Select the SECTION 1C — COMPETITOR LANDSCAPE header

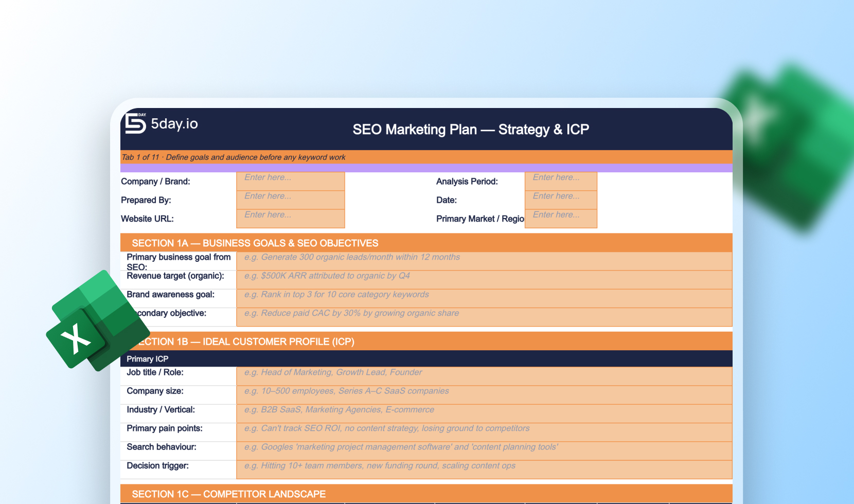pos(425,494)
